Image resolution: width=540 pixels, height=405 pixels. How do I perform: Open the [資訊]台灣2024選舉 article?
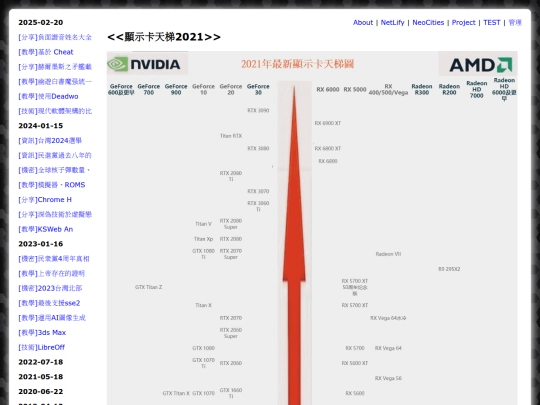[x=50, y=141]
